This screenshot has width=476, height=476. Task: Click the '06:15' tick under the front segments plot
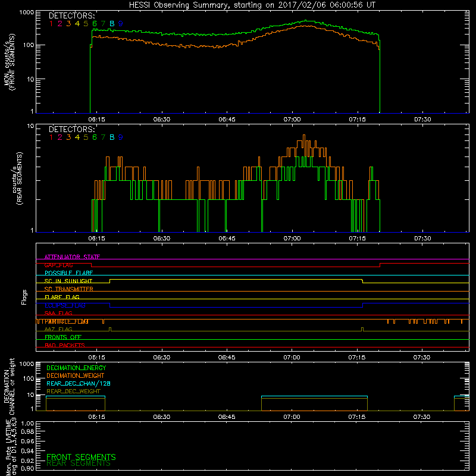[96, 120]
